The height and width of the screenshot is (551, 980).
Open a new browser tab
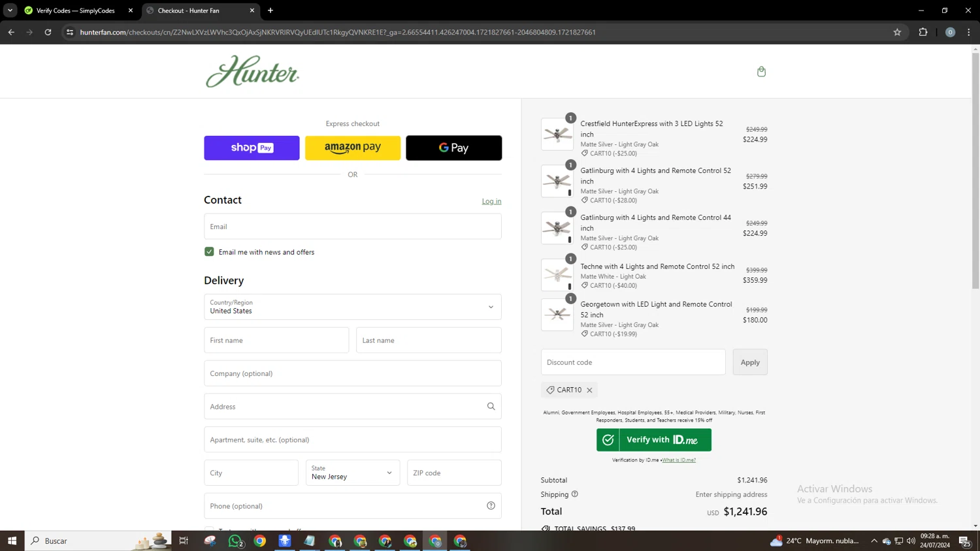click(x=270, y=10)
